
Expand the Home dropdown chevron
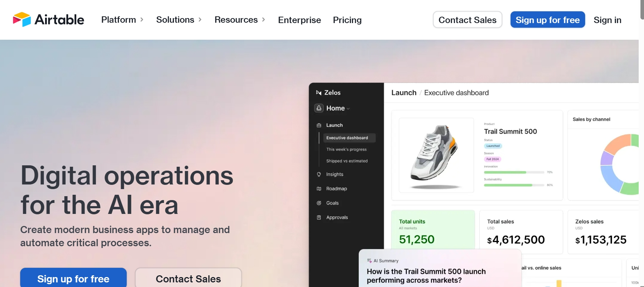(x=348, y=109)
